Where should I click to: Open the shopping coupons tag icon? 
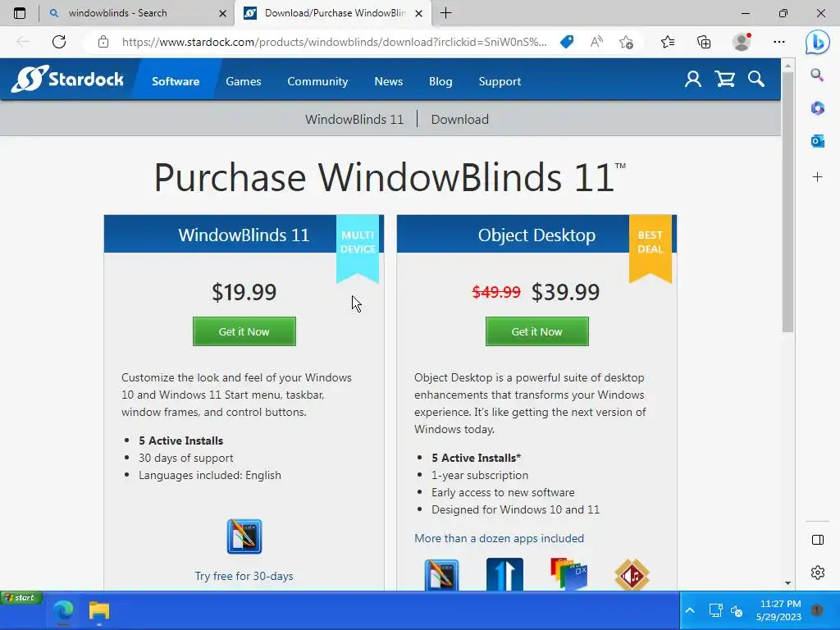[x=566, y=42]
